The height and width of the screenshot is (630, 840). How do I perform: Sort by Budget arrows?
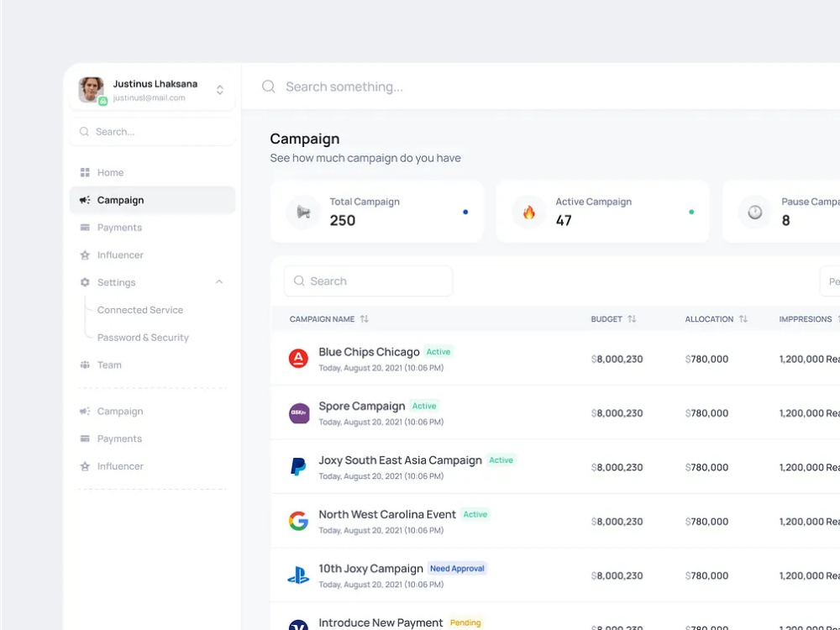coord(633,318)
